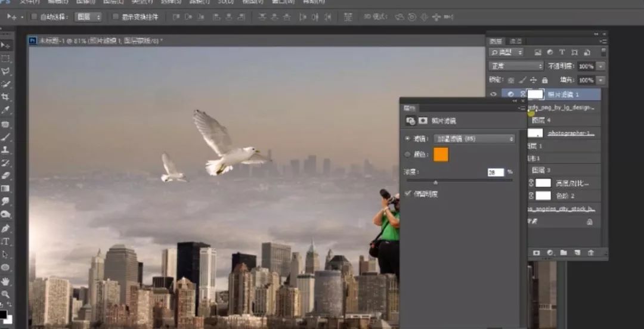Screen dimensions: 644x329
Task: Click the mask button in Properties header
Action: (x=423, y=121)
